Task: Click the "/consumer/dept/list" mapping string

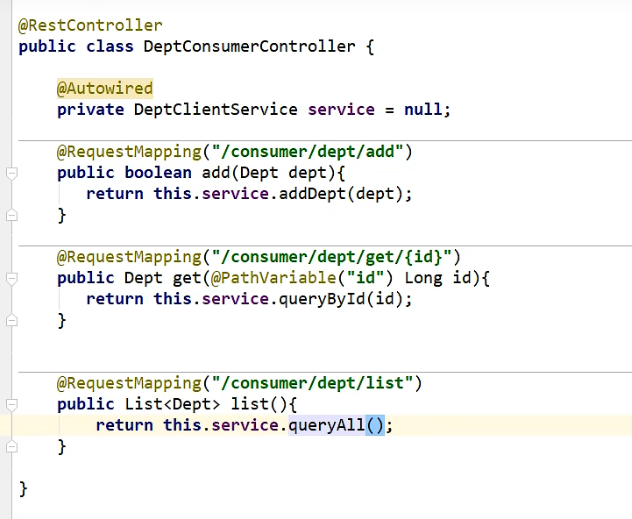Action: pyautogui.click(x=312, y=383)
